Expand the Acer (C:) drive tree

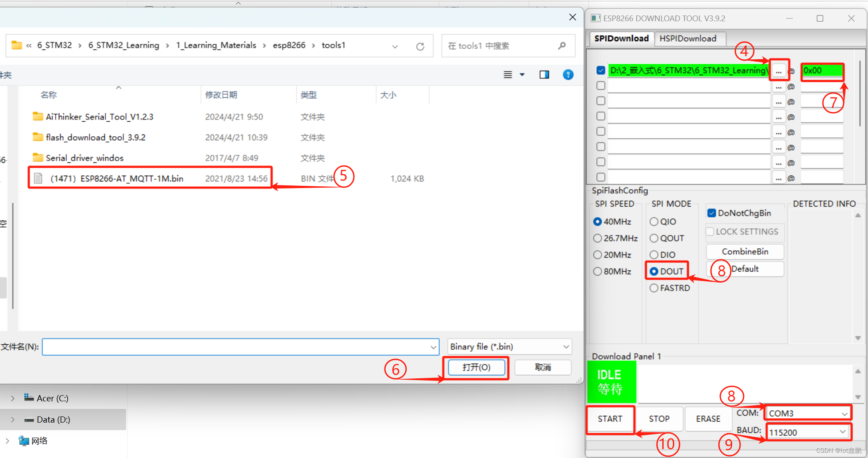click(x=13, y=398)
